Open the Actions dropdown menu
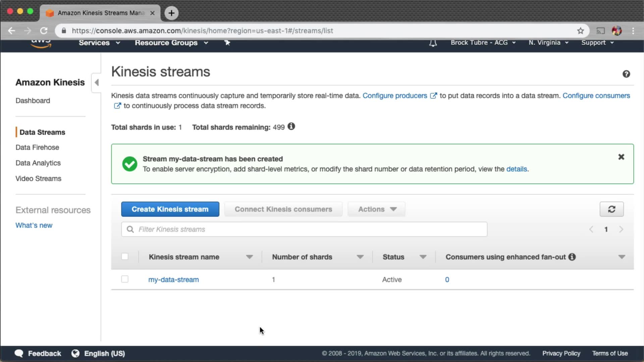Image resolution: width=644 pixels, height=362 pixels. [377, 209]
